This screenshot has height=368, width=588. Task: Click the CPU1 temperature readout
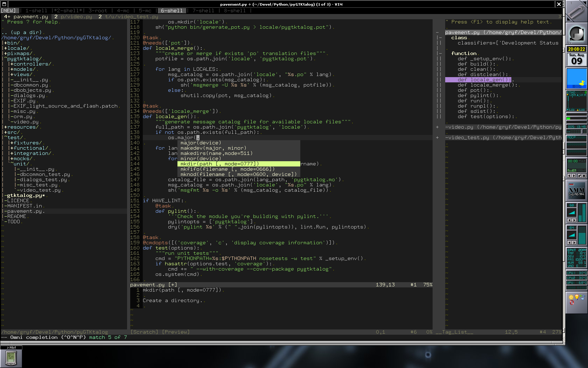pos(576,273)
